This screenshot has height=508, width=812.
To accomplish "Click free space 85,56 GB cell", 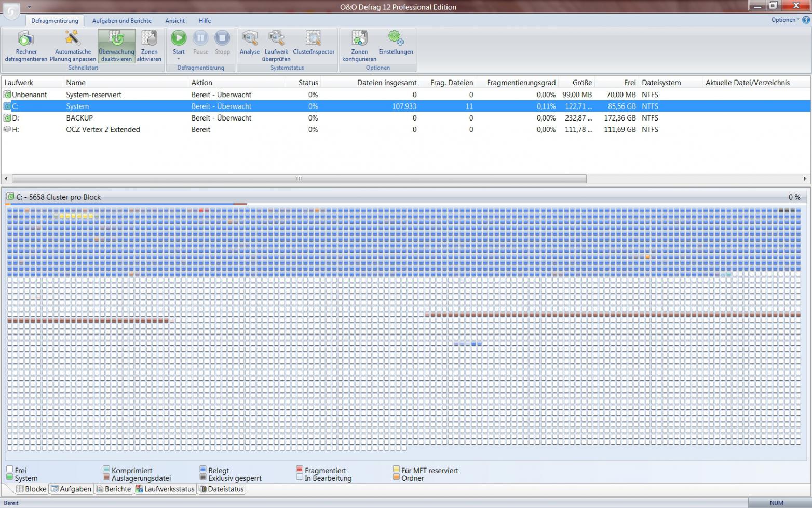I will [622, 106].
